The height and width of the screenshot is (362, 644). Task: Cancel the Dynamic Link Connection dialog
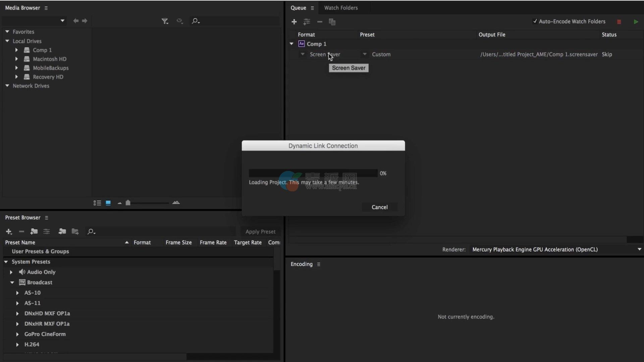379,207
